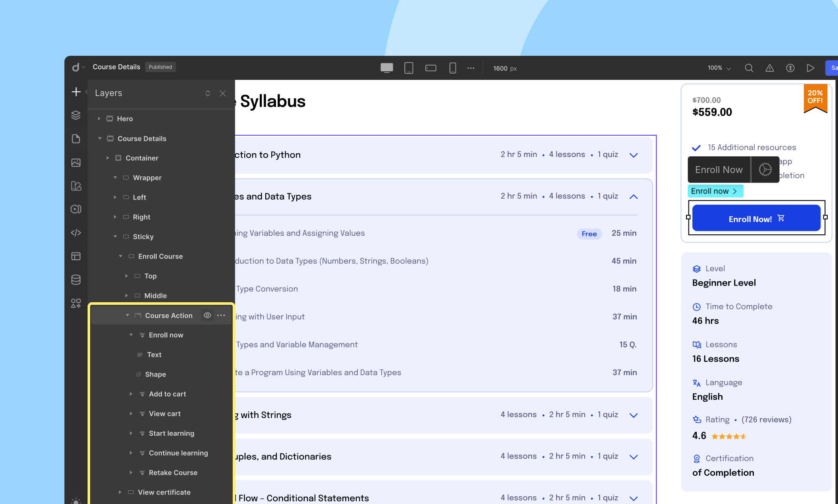Click the Published status badge
Viewport: 838px width, 504px height.
(160, 67)
